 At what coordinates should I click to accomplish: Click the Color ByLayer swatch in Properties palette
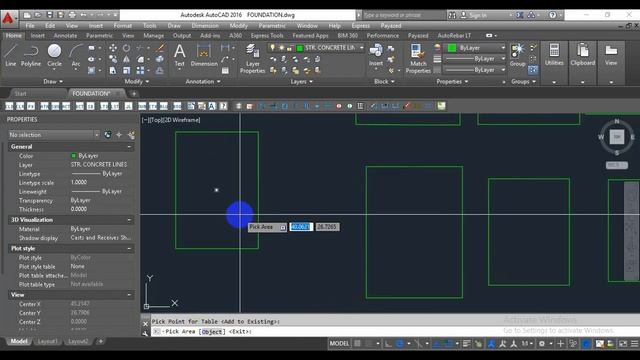click(73, 156)
